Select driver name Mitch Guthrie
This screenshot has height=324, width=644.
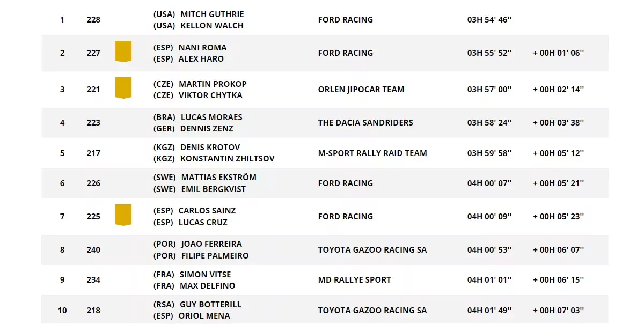pos(211,14)
